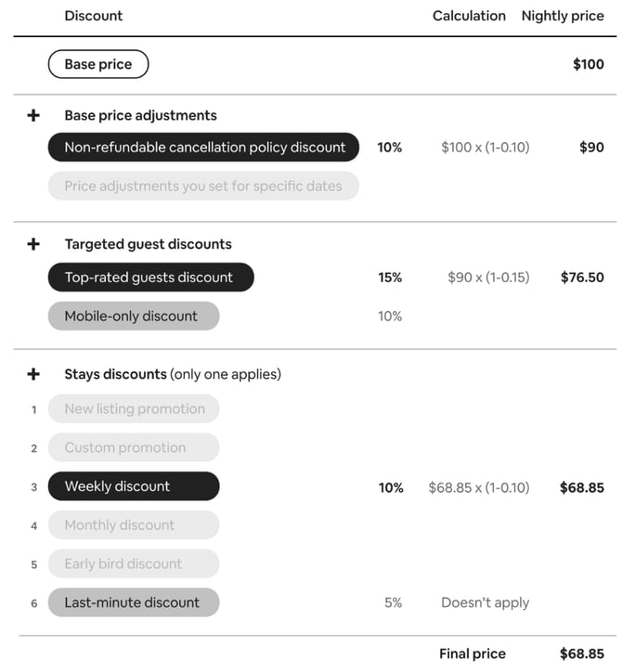Click the plus icon beside Base price adjustments
Screen dimensions: 622x672
point(33,115)
